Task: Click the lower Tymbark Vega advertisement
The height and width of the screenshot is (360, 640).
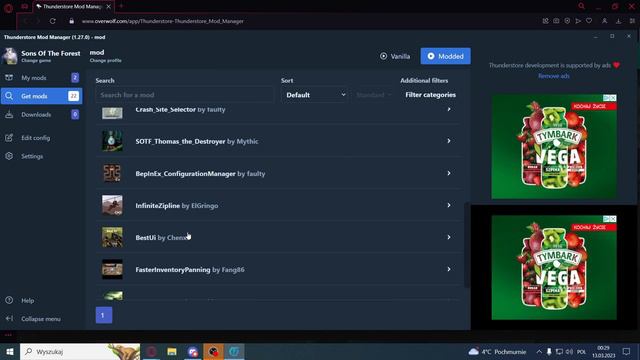Action: click(x=554, y=267)
